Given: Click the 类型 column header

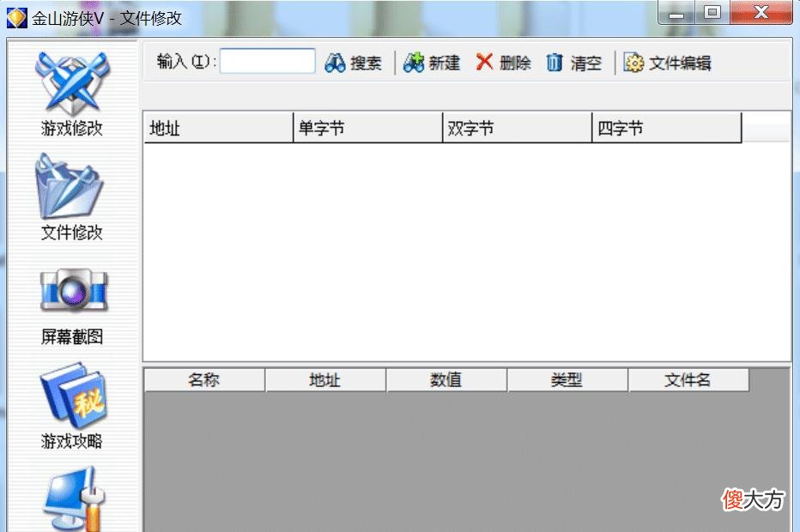Looking at the screenshot, I should 567,380.
